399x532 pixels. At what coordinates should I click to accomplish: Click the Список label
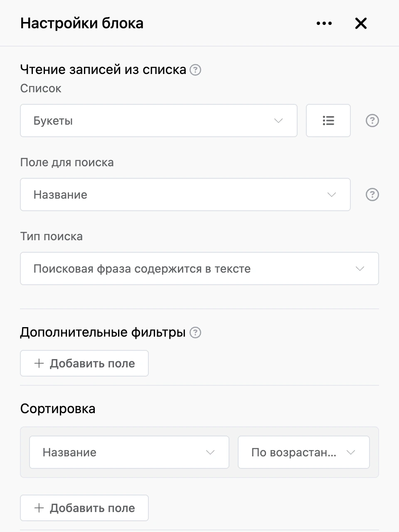click(41, 88)
